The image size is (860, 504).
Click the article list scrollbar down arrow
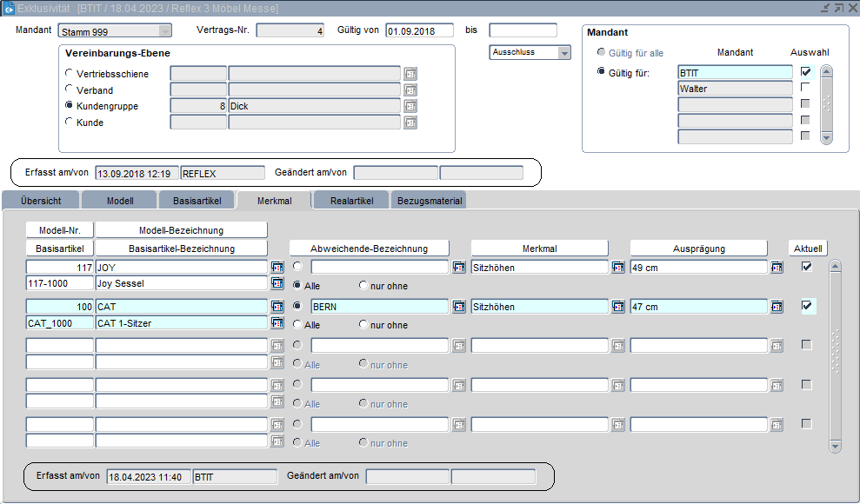coord(835,446)
